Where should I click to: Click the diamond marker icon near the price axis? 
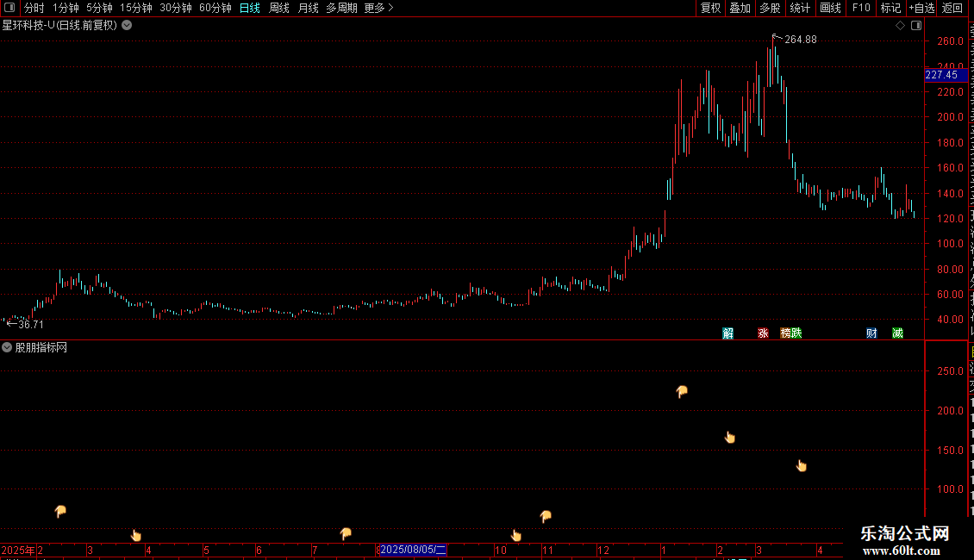click(x=900, y=26)
